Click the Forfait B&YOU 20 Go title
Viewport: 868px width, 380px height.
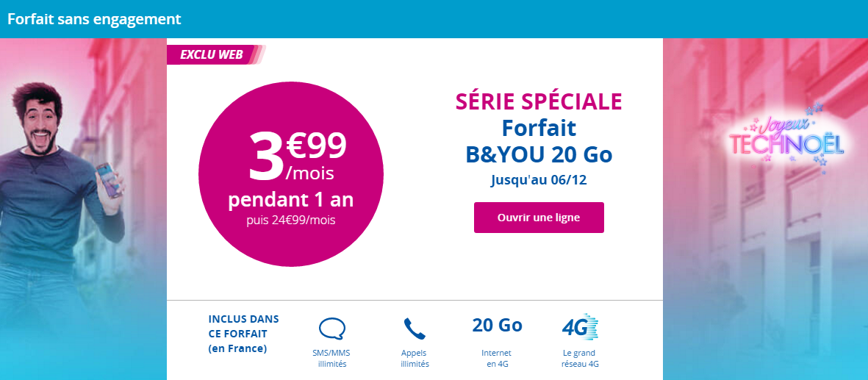tap(539, 142)
